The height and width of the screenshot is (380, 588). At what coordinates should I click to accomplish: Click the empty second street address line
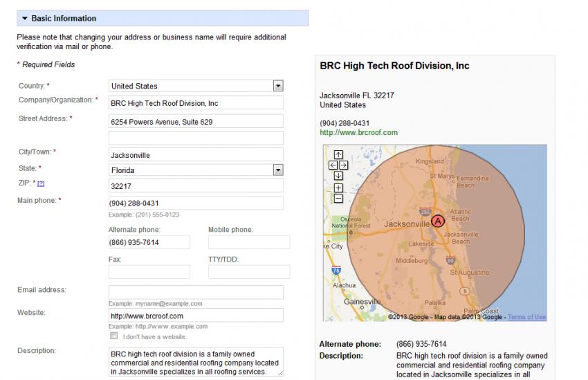[x=196, y=138]
